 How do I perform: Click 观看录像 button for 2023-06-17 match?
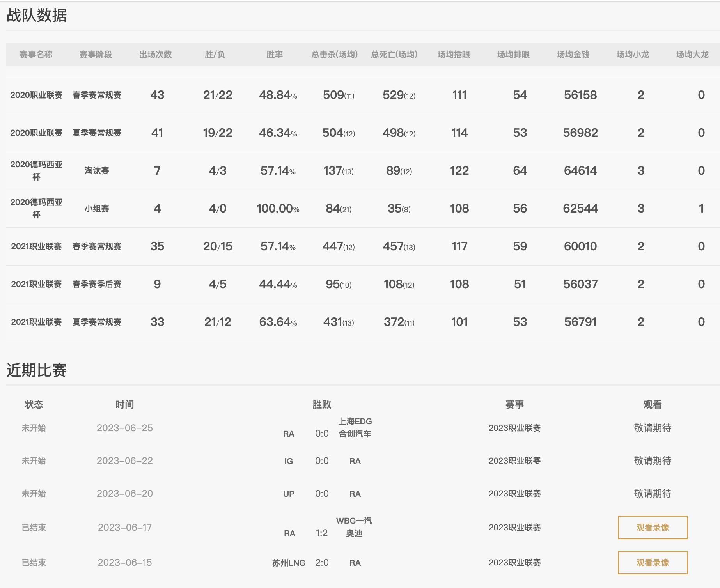[x=652, y=527]
